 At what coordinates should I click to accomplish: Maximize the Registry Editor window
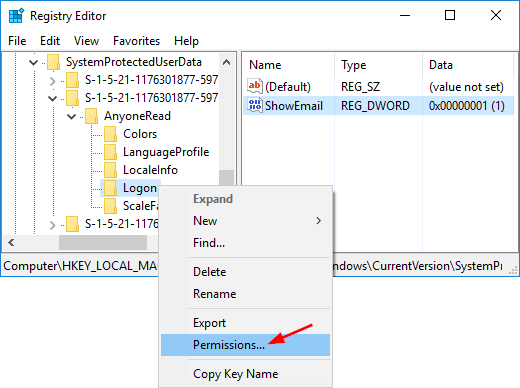(x=450, y=15)
